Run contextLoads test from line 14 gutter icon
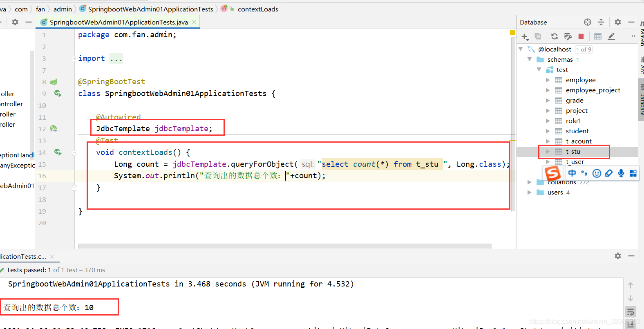 pyautogui.click(x=58, y=152)
